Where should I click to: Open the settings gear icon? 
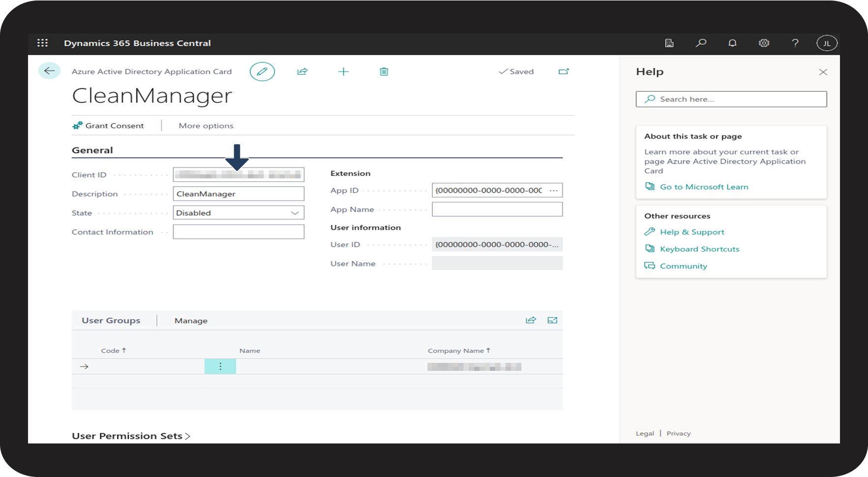764,43
